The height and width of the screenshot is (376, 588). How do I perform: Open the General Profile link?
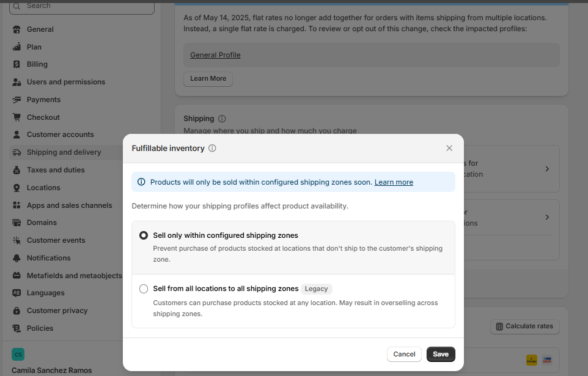click(x=215, y=55)
